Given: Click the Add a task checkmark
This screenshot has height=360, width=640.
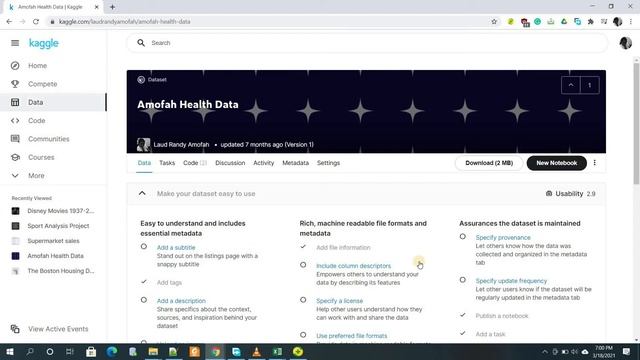Looking at the screenshot, I should [x=462, y=333].
